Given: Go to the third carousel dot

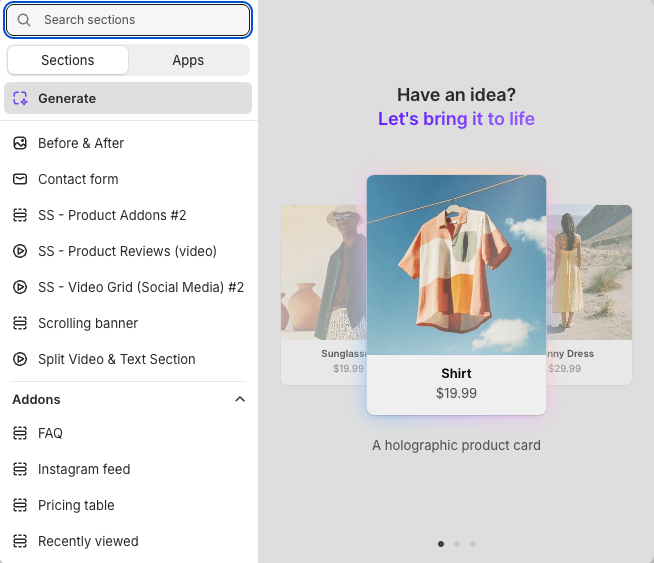Looking at the screenshot, I should (473, 544).
